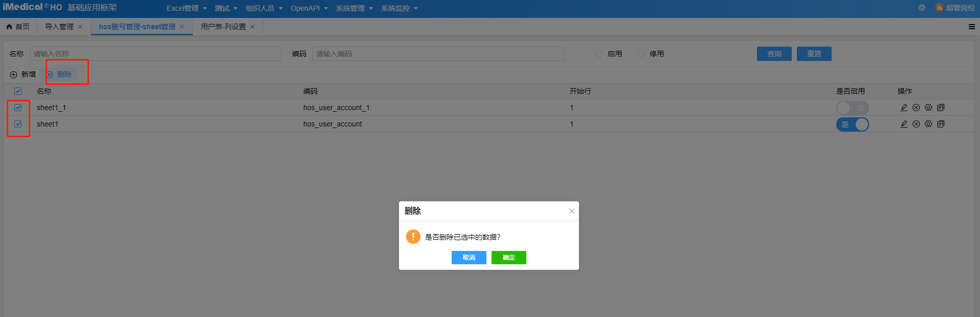The height and width of the screenshot is (317, 980).
Task: Switch to the 用户表-列设置 tab
Action: pos(223,27)
